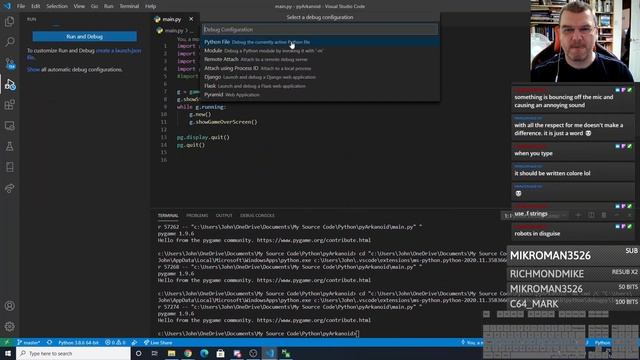Image resolution: width=640 pixels, height=360 pixels.
Task: Open the Help menu
Action: click(151, 6)
